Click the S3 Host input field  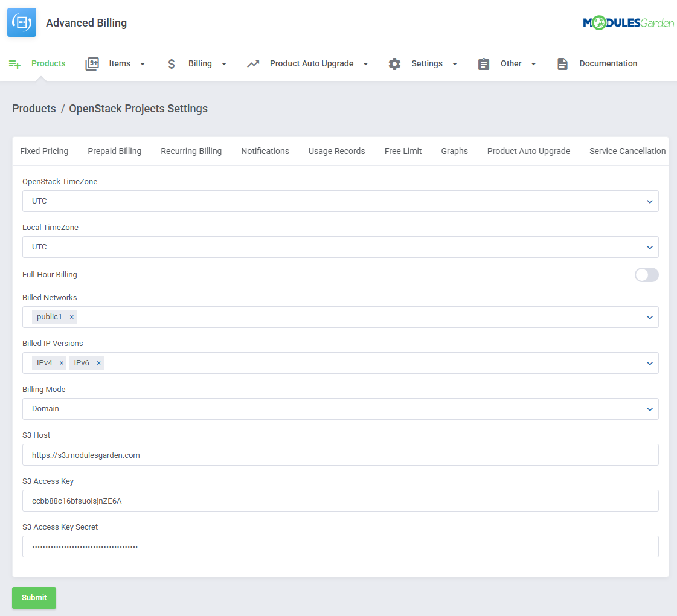pos(340,455)
